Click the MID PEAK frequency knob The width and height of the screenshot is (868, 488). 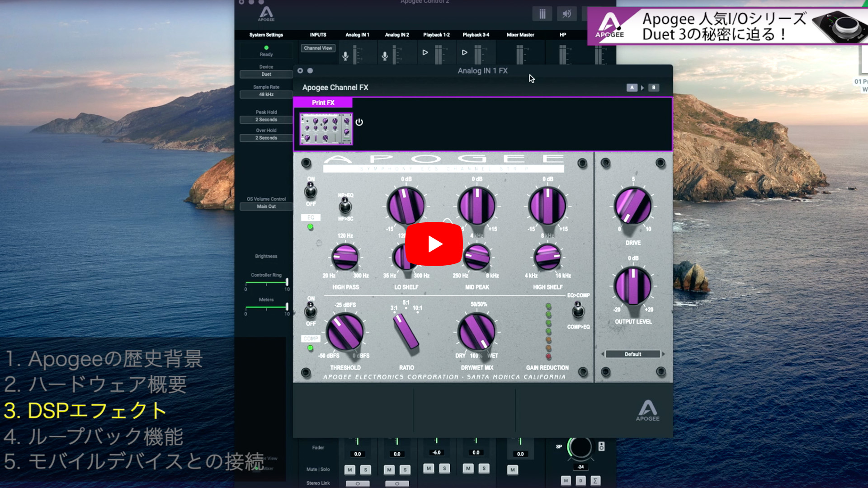tap(476, 257)
